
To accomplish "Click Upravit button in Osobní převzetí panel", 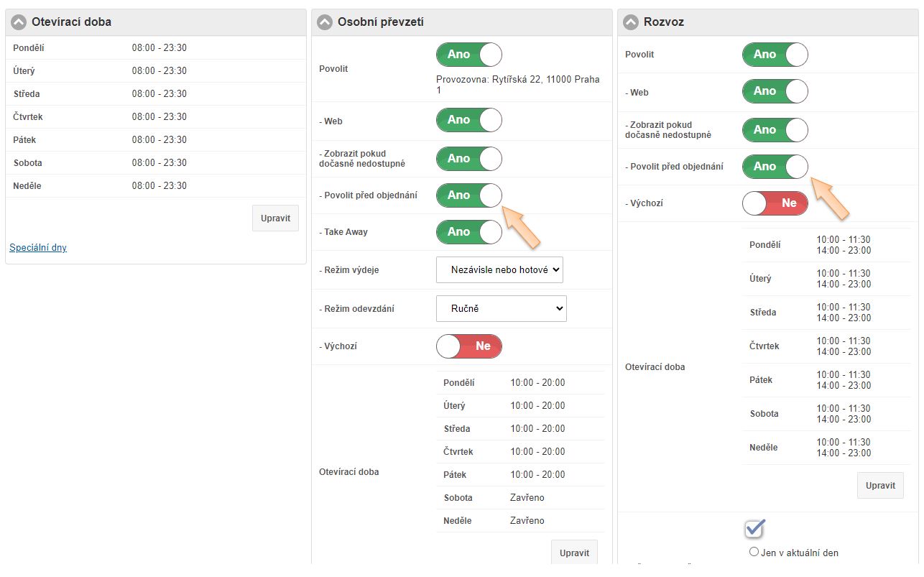I will pos(574,553).
